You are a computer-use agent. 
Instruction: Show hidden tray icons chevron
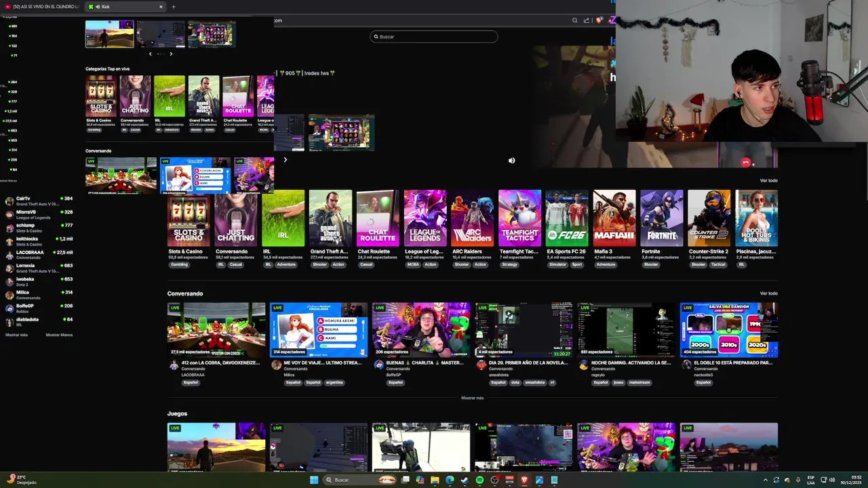(x=766, y=480)
